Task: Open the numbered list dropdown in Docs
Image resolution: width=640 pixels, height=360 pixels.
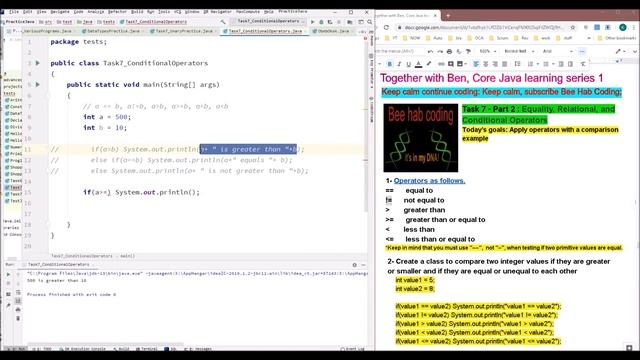Action: [532, 64]
